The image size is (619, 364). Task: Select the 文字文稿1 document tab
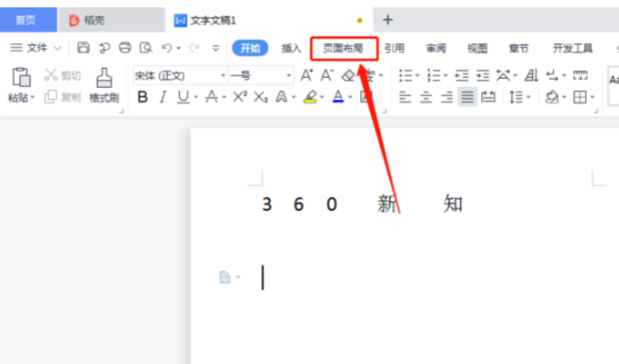tap(270, 20)
